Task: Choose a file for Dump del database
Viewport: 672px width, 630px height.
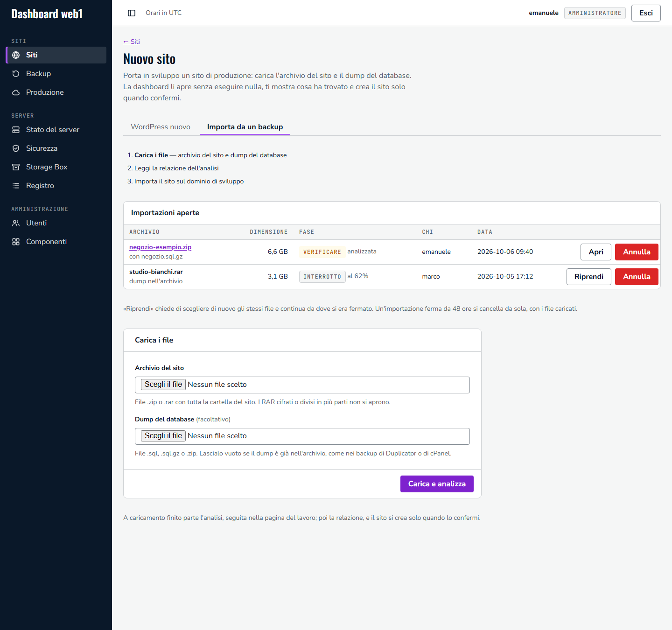Action: pyautogui.click(x=163, y=436)
